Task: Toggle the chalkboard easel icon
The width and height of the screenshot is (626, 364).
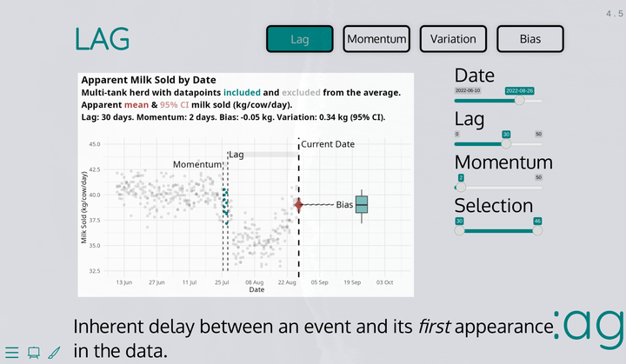Action: click(x=34, y=352)
